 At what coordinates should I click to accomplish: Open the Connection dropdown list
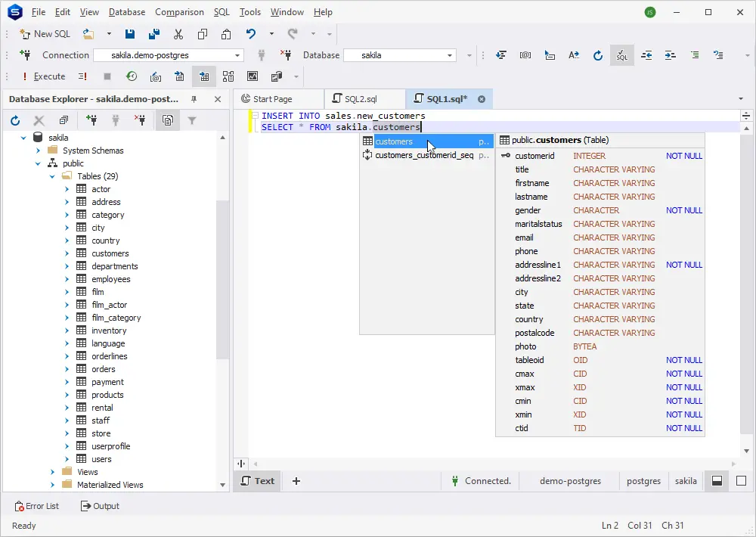(237, 55)
